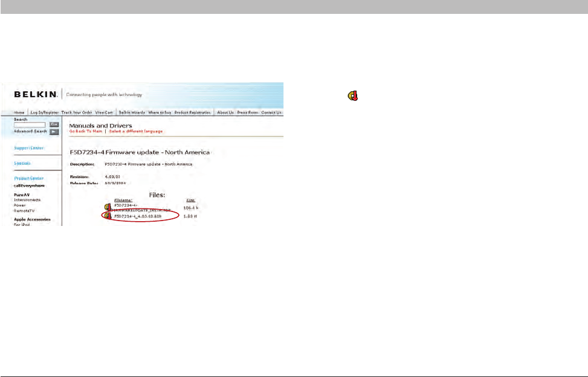Viewport: 588px width, 377px height.
Task: Open About Us in the navigation bar
Action: click(x=225, y=112)
